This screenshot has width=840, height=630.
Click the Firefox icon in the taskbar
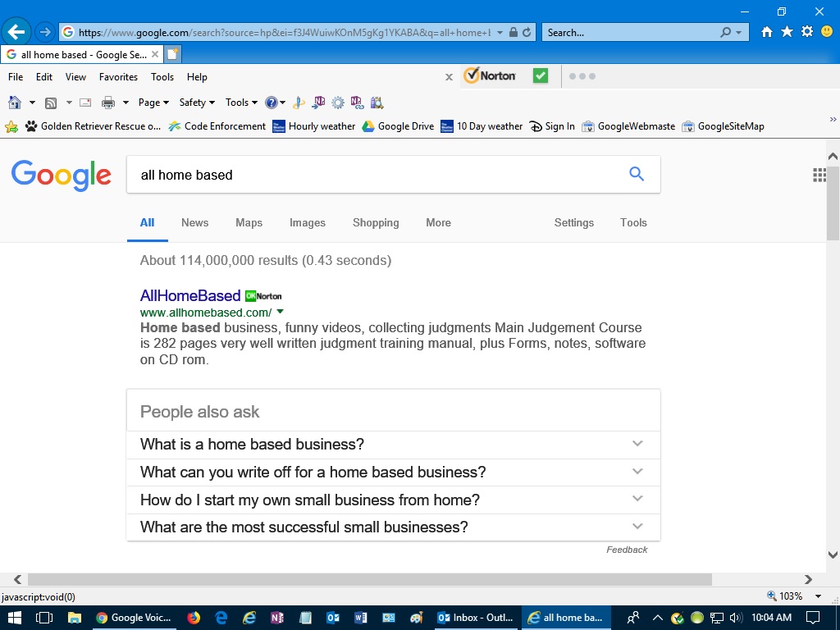coord(194,618)
